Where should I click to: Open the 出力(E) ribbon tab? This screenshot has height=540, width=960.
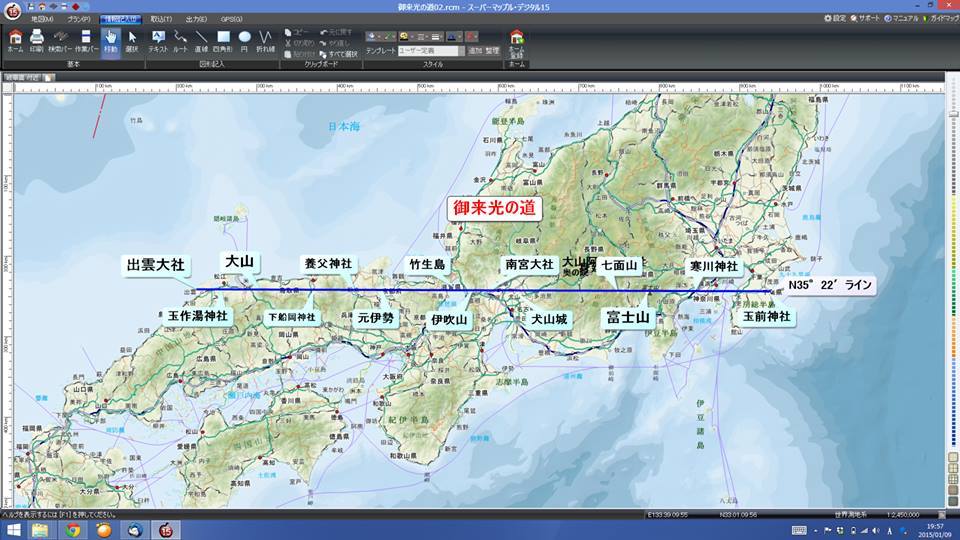[196, 19]
